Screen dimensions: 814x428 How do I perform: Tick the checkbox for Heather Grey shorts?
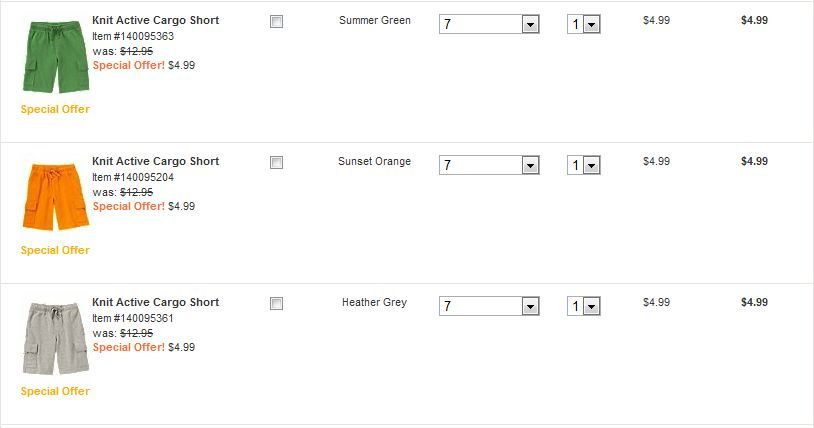coord(277,304)
